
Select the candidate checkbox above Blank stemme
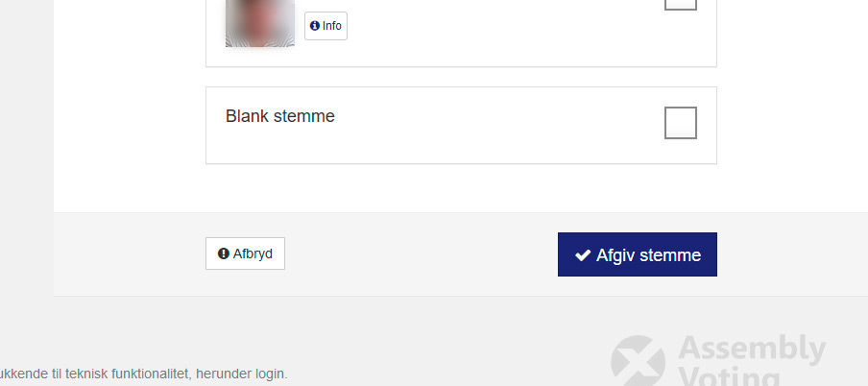click(x=681, y=5)
